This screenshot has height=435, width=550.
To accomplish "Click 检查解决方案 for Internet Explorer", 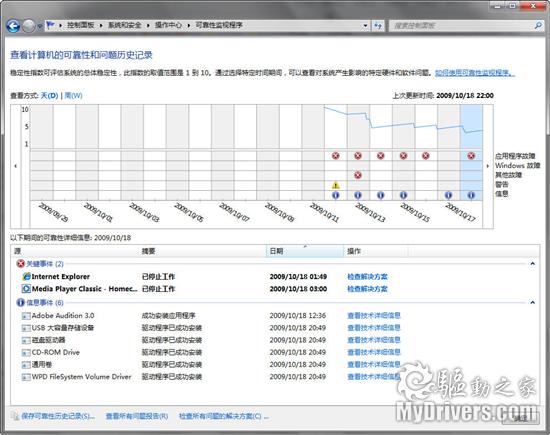I will [367, 276].
